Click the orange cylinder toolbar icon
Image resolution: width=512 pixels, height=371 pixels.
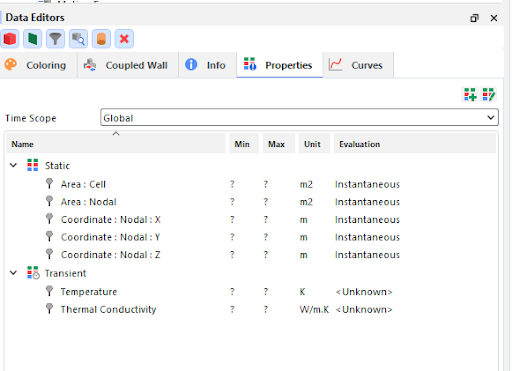coord(101,39)
